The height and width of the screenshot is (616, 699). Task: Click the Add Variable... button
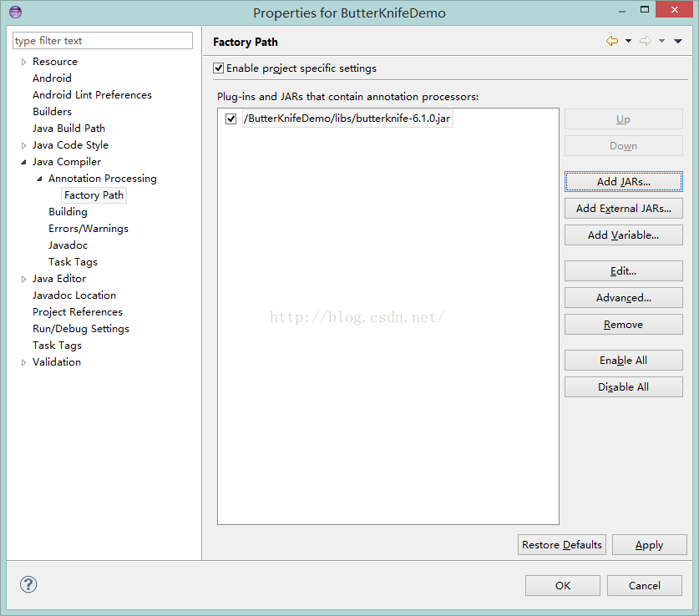[624, 235]
